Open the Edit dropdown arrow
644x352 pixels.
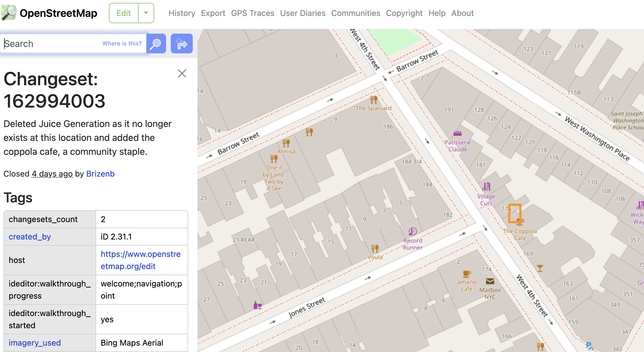click(146, 13)
